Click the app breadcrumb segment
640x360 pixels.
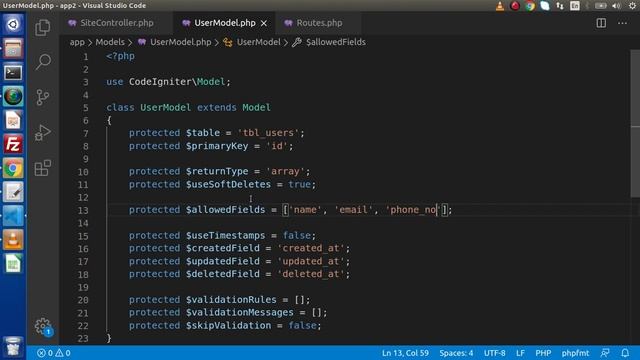[x=77, y=42]
